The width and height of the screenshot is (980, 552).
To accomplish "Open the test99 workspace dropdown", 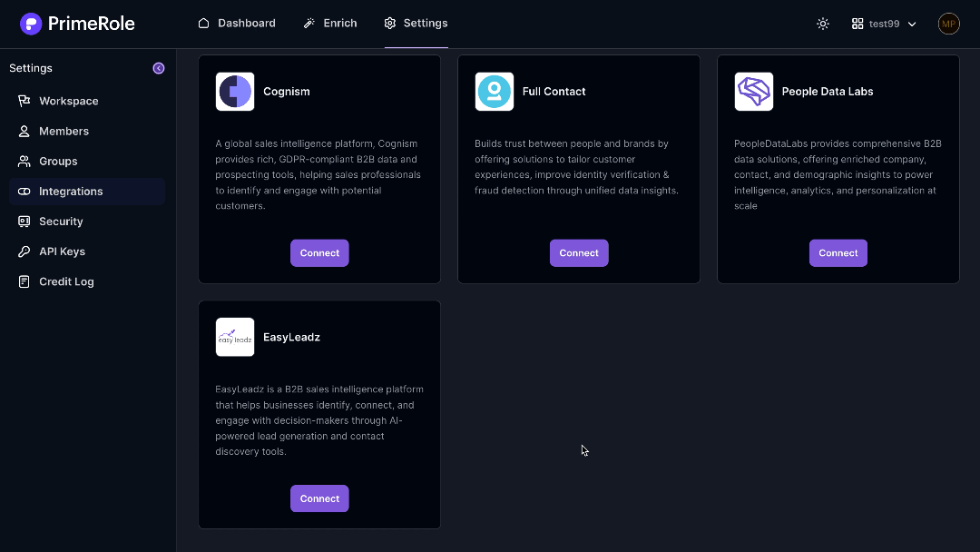I will point(885,24).
